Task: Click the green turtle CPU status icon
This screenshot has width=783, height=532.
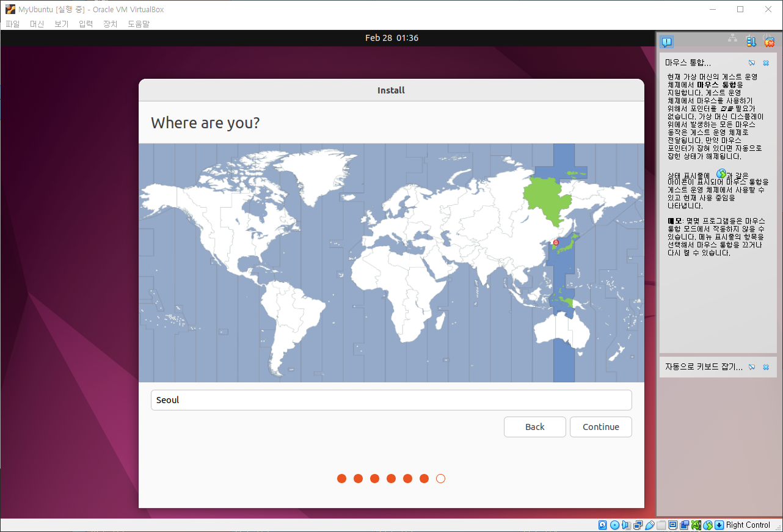Action: click(696, 525)
